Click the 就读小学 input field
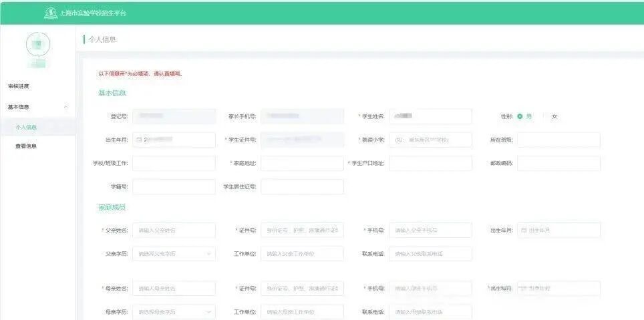 pyautogui.click(x=430, y=140)
